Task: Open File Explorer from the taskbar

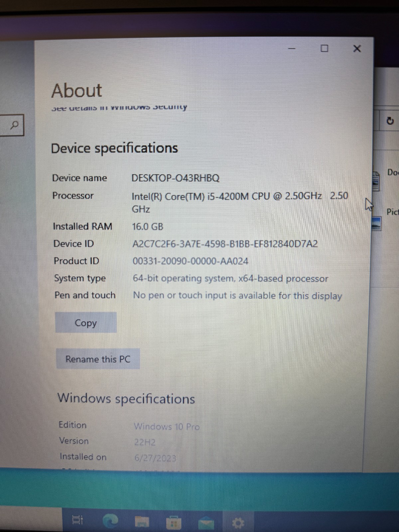Action: (x=142, y=522)
